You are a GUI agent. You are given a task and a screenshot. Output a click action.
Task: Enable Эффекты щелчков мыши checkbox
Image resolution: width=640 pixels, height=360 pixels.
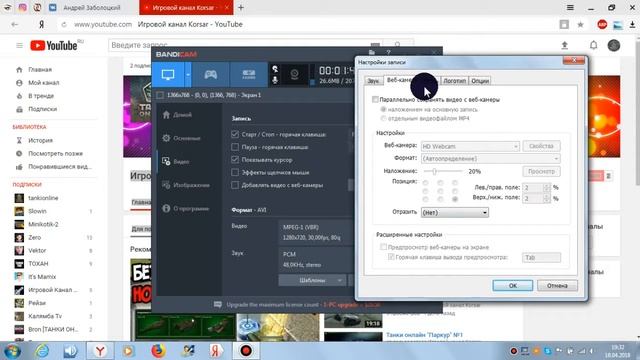tap(235, 172)
